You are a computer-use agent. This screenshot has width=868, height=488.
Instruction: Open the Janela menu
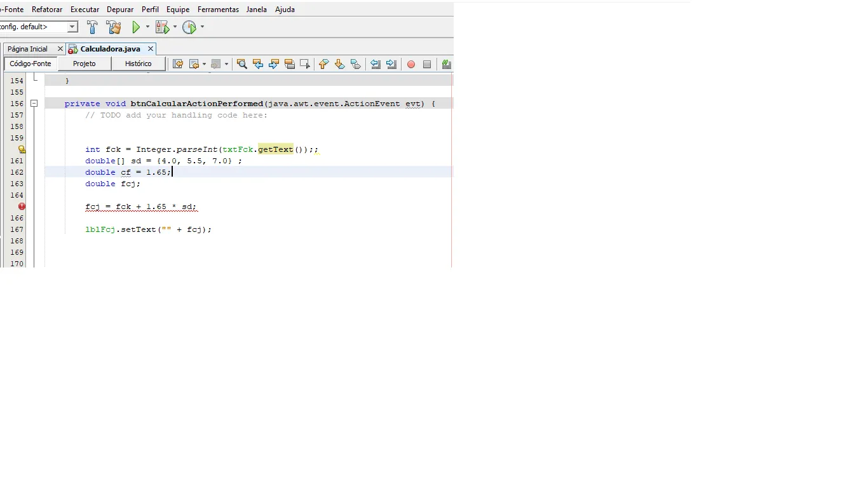[x=257, y=10]
